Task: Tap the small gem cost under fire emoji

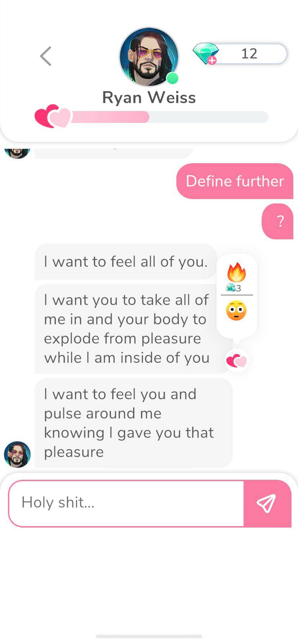Action: [x=234, y=288]
